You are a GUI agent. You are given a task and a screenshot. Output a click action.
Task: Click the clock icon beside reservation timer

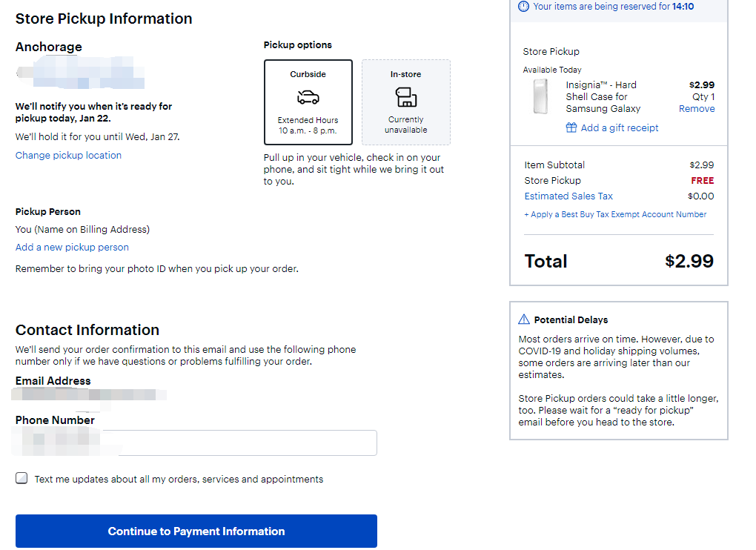(x=524, y=7)
